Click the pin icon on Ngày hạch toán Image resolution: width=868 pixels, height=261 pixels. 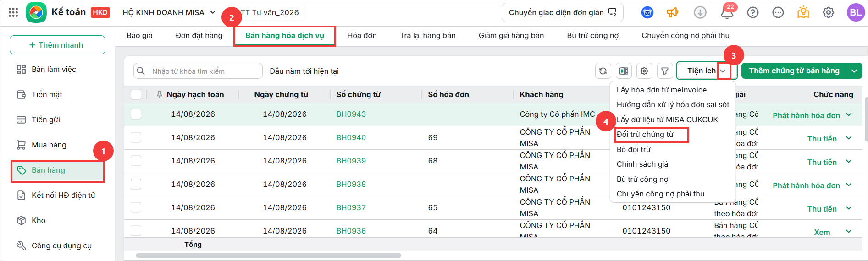160,94
